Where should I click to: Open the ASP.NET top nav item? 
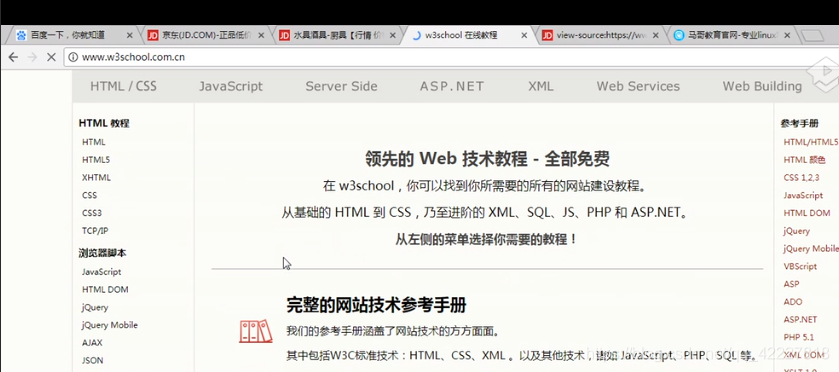coord(452,86)
